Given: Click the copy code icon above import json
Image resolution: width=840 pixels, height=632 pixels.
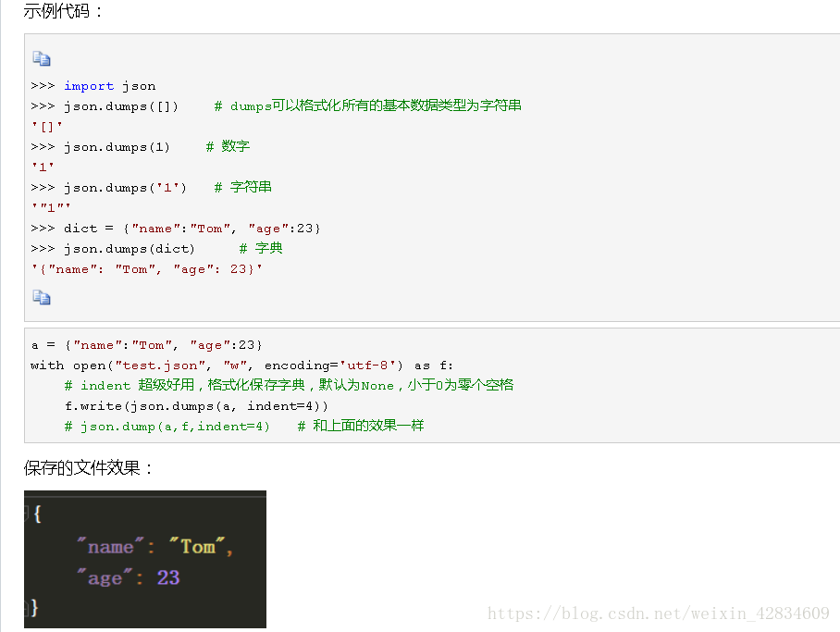Looking at the screenshot, I should (x=42, y=58).
